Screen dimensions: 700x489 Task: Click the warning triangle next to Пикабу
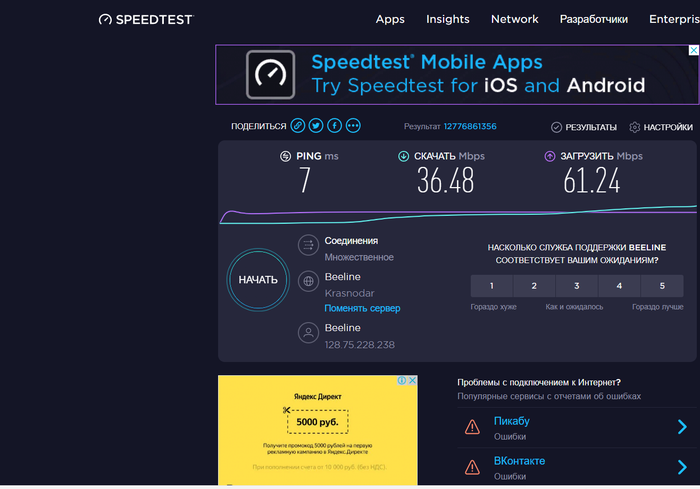coord(472,427)
